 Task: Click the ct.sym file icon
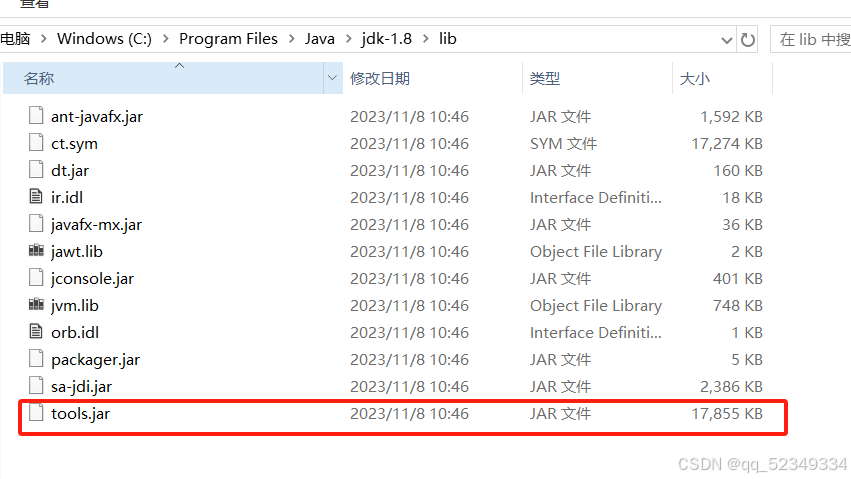click(x=36, y=143)
